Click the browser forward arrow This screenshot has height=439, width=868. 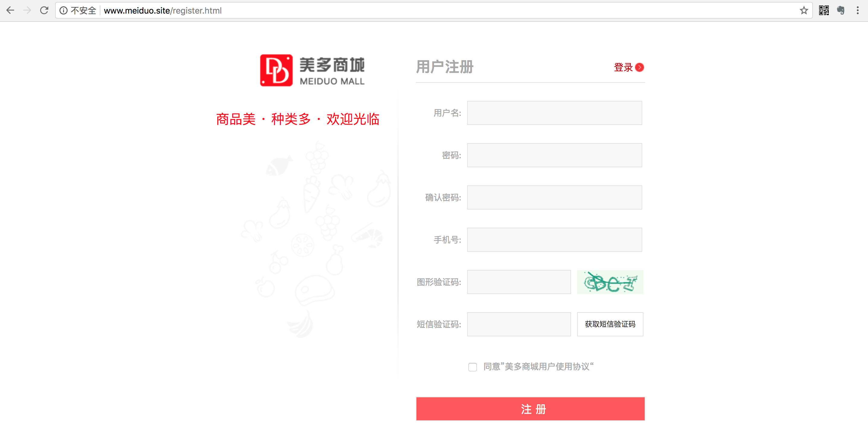pos(27,11)
